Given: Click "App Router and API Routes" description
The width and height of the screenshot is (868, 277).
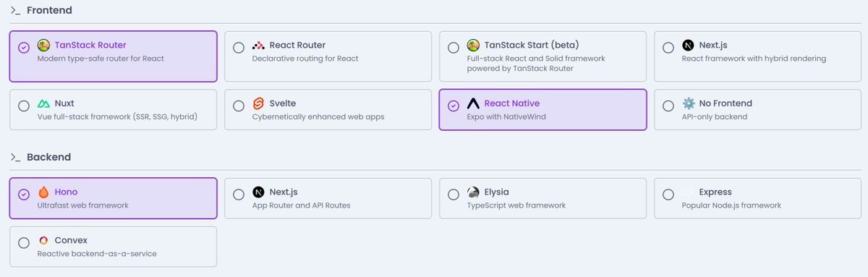Looking at the screenshot, I should click(x=301, y=205).
